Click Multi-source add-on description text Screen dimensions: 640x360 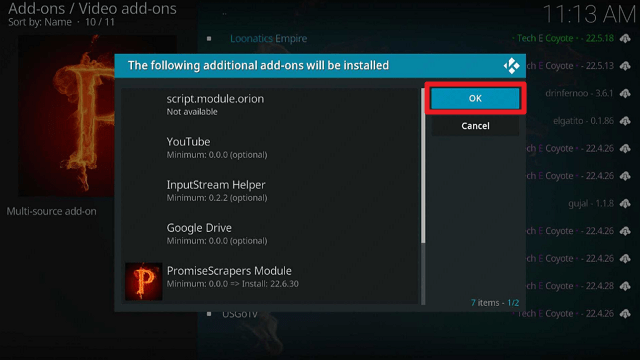click(51, 211)
